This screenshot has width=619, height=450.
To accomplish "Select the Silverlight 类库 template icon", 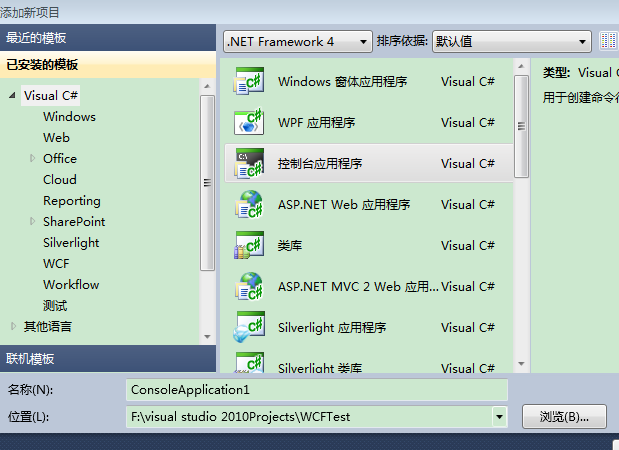I will click(x=249, y=363).
